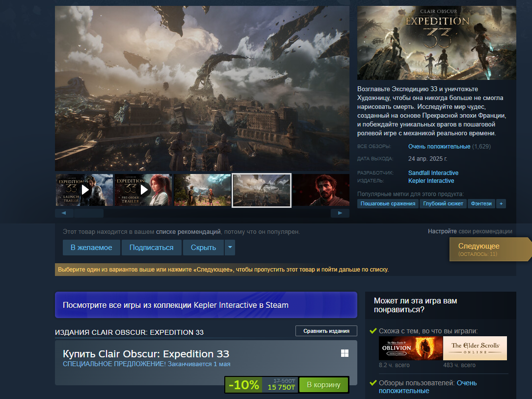
Task: Click the 'Сравнить издания' button
Action: [326, 331]
